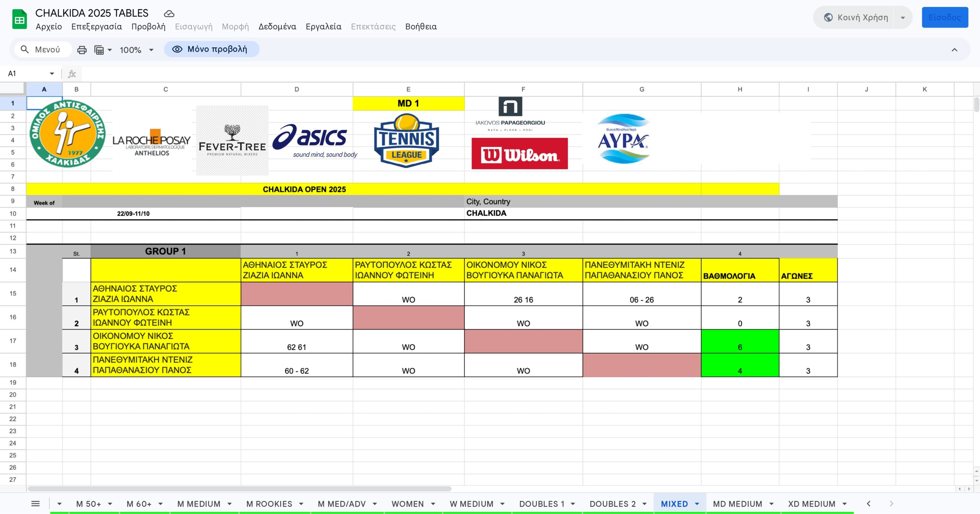Open the all sheets list icon
This screenshot has width=980, height=514.
pyautogui.click(x=35, y=504)
